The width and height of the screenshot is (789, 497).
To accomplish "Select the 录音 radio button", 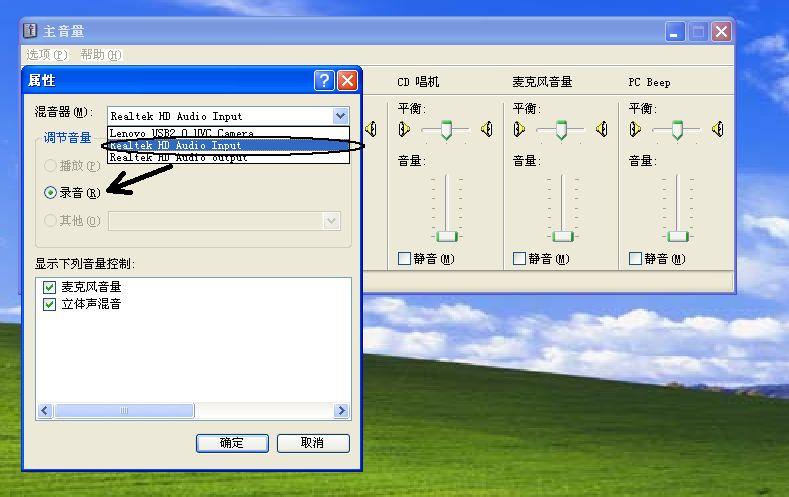I will click(x=50, y=193).
